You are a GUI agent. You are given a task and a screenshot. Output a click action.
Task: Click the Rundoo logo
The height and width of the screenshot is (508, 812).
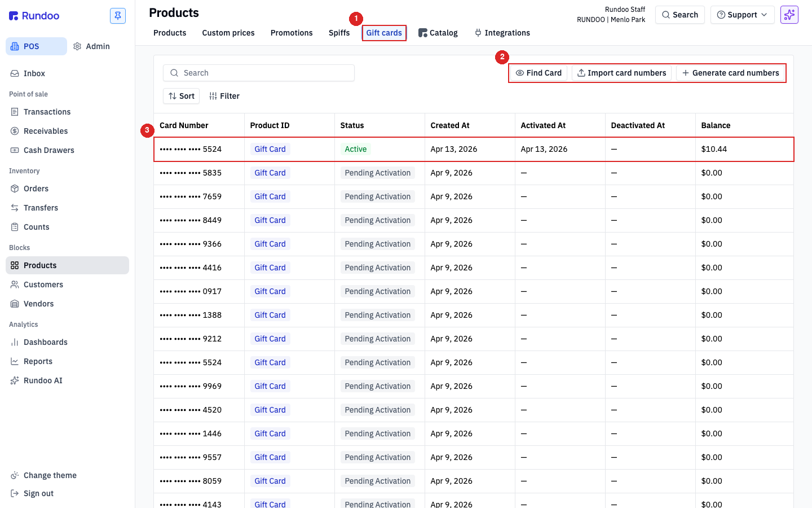[34, 16]
